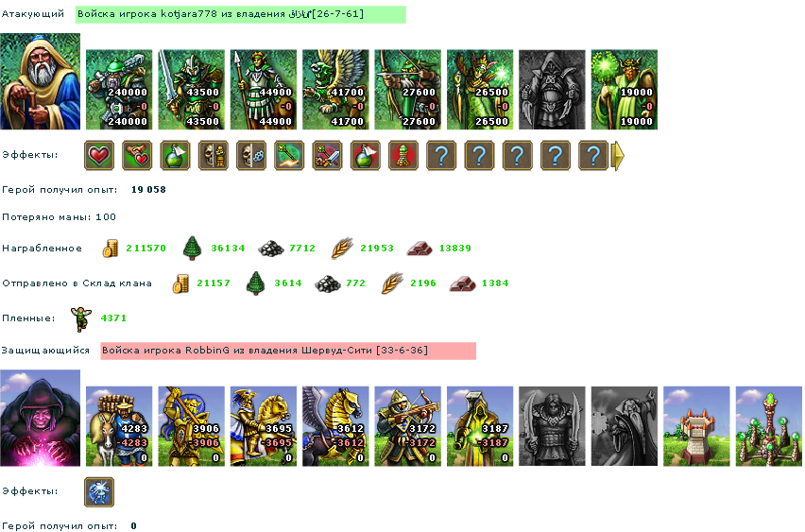Click the handshake heart effect icon
The width and height of the screenshot is (805, 532).
(137, 155)
